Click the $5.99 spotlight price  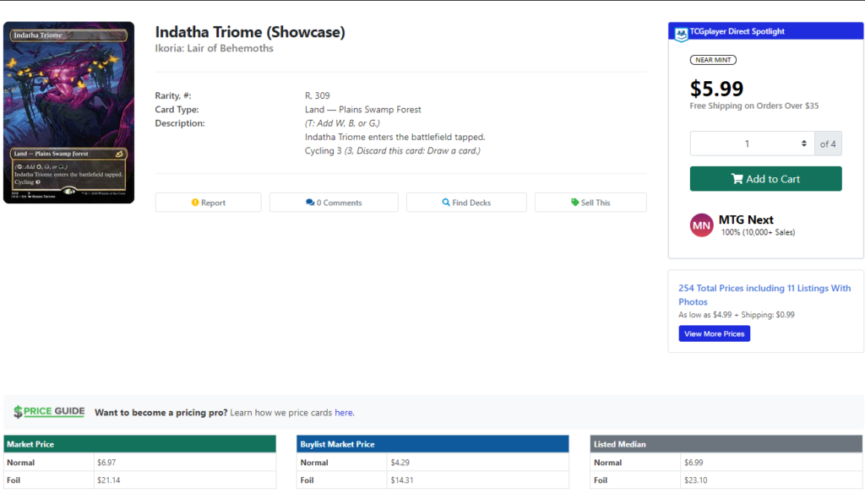tap(716, 89)
